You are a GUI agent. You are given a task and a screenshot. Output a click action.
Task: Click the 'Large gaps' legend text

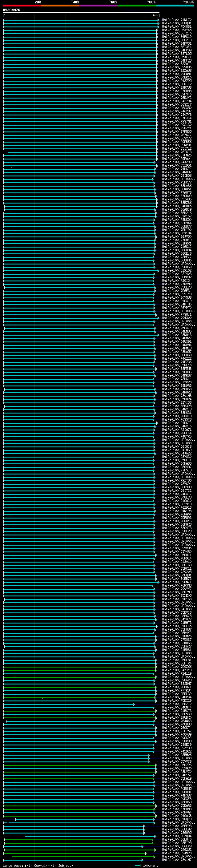[x=13, y=865]
